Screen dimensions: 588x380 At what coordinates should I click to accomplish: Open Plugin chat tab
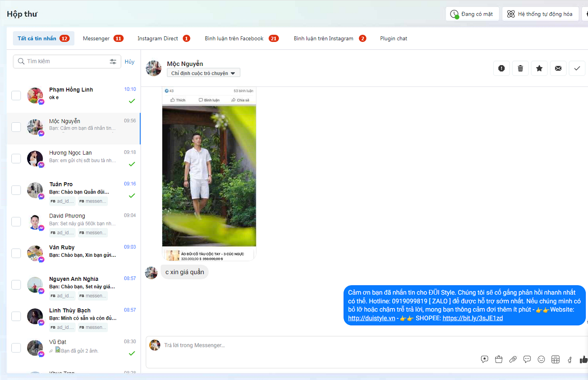[394, 38]
